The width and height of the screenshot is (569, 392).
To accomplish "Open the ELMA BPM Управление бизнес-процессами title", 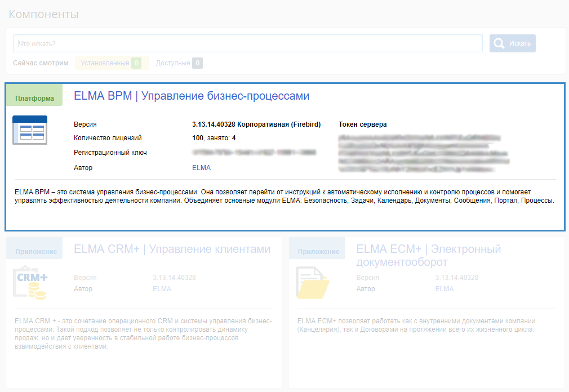I will pyautogui.click(x=192, y=96).
